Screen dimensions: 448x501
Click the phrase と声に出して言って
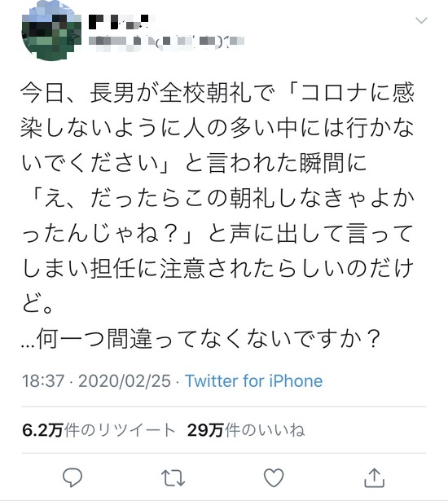pyautogui.click(x=311, y=233)
